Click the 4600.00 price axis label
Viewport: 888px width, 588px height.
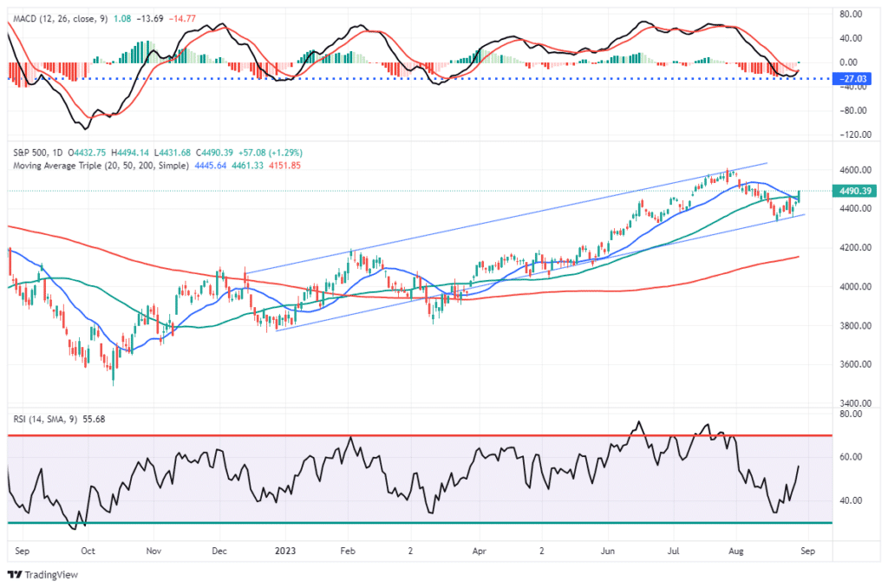click(x=855, y=170)
